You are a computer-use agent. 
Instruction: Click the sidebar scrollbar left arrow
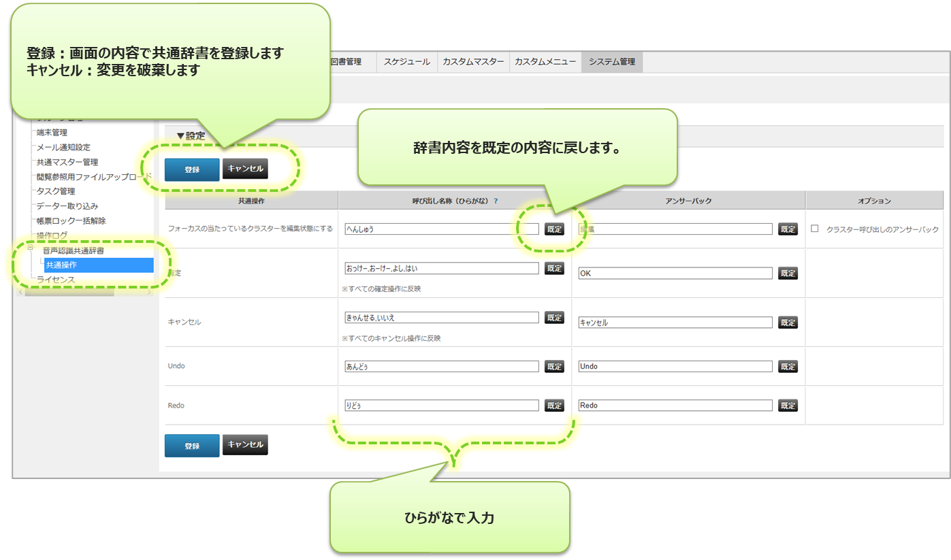(x=20, y=293)
